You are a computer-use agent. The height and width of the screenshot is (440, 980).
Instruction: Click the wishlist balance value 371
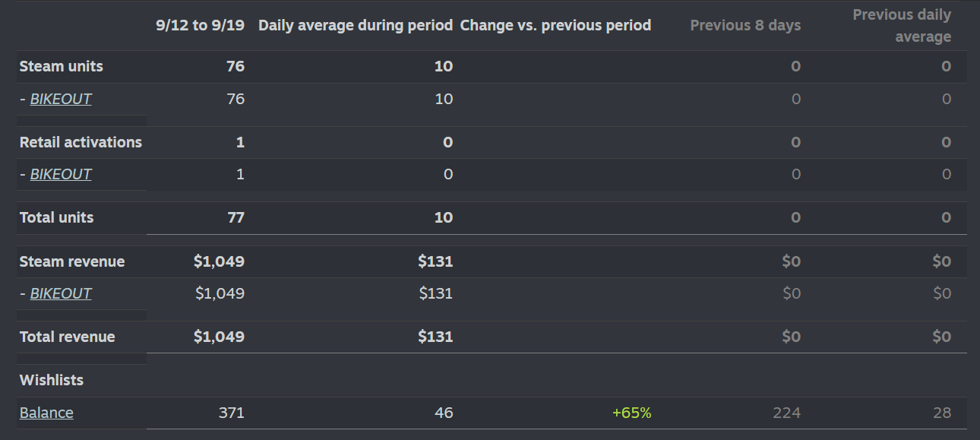click(232, 413)
